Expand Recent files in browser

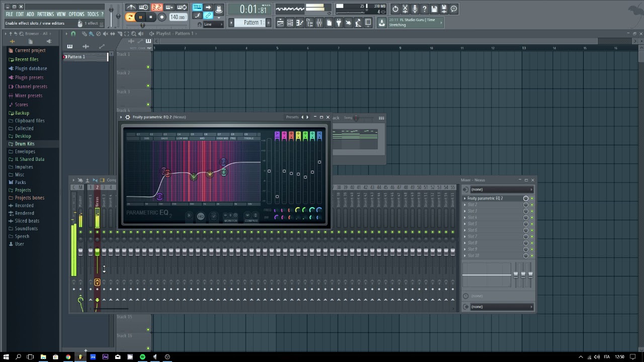pyautogui.click(x=26, y=59)
